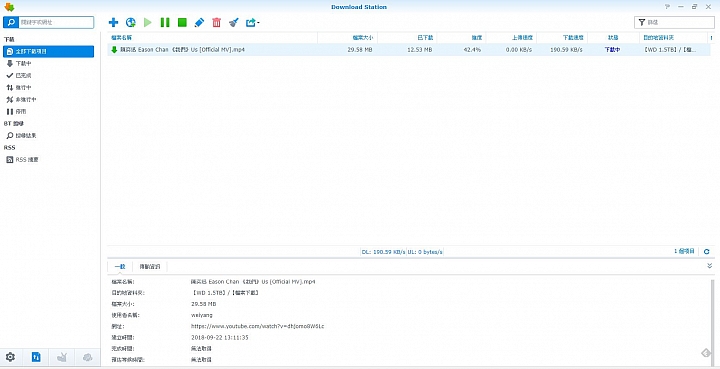
Task: Open the share/export arrow dropdown in toolbar
Action: (253, 22)
